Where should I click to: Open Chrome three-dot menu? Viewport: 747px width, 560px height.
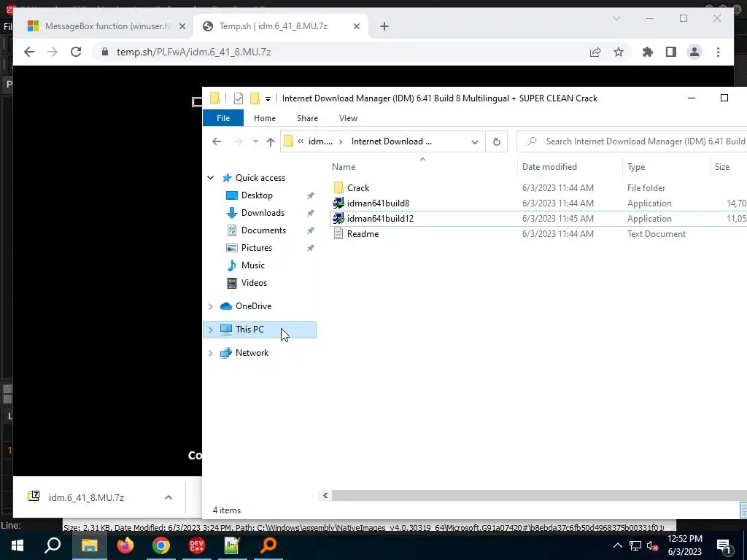pyautogui.click(x=718, y=52)
